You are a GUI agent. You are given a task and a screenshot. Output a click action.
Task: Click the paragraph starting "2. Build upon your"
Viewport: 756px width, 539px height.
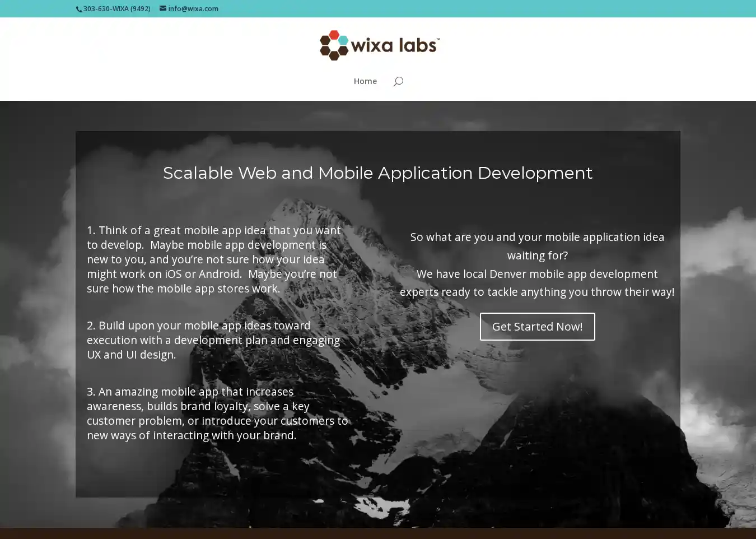point(213,340)
